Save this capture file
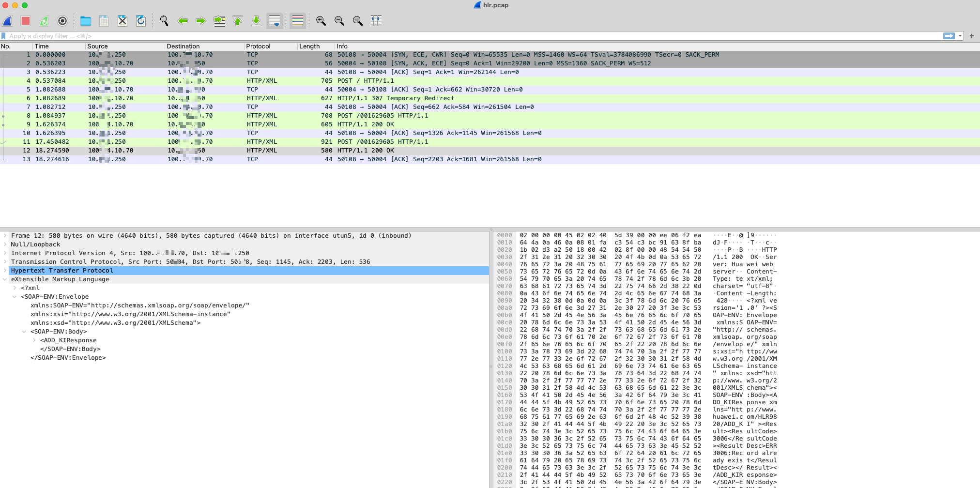 pyautogui.click(x=104, y=21)
